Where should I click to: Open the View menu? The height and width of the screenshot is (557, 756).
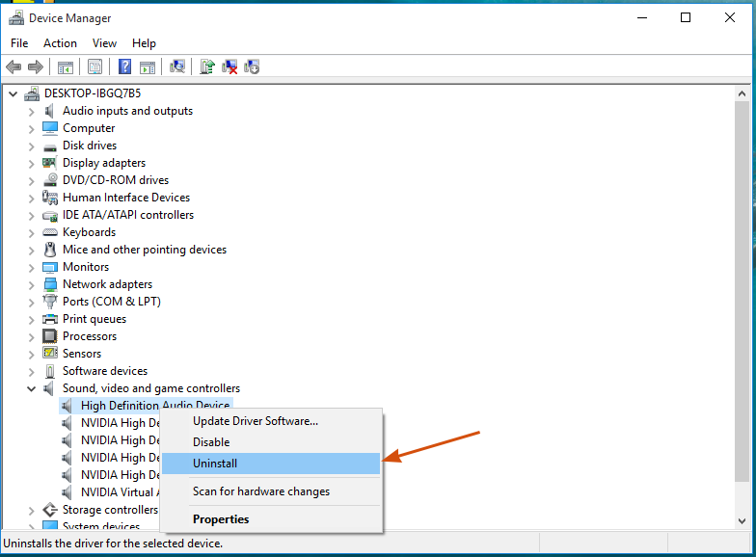pos(104,43)
